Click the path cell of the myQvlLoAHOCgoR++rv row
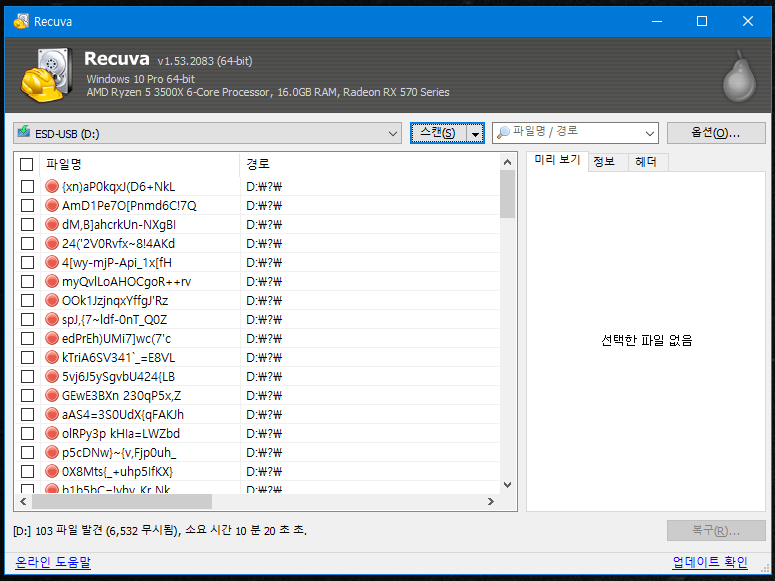Image resolution: width=775 pixels, height=581 pixels. (369, 281)
